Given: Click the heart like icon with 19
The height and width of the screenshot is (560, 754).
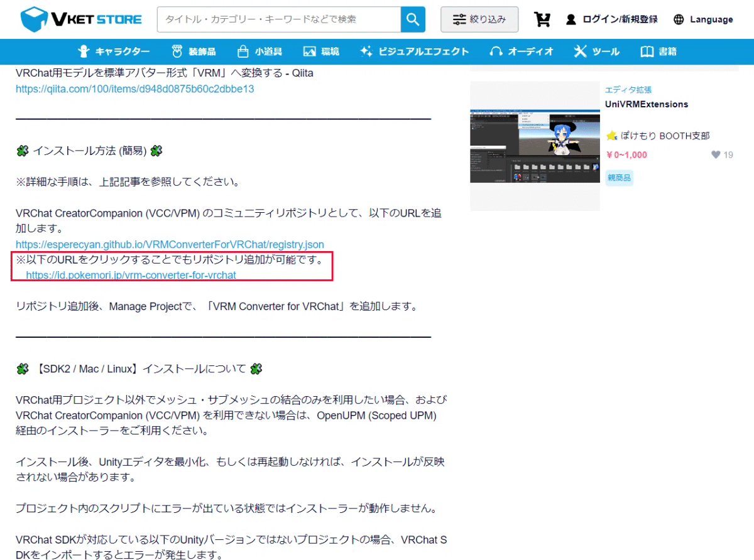Looking at the screenshot, I should [716, 154].
